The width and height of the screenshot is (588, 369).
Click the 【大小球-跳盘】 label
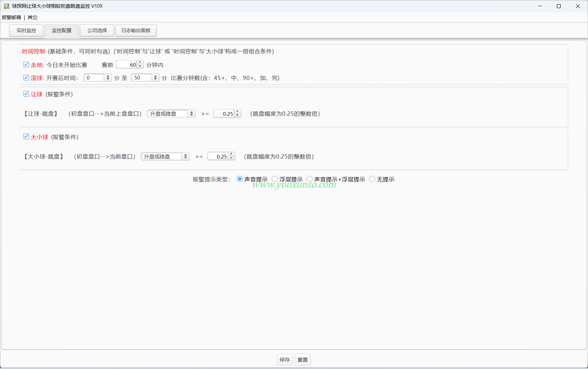[44, 157]
